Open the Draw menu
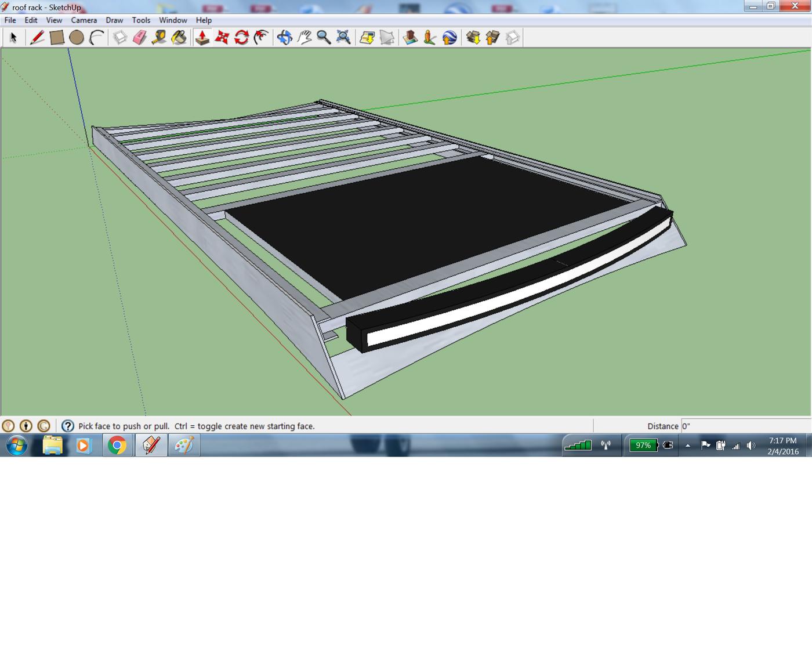This screenshot has height=670, width=812. [114, 20]
